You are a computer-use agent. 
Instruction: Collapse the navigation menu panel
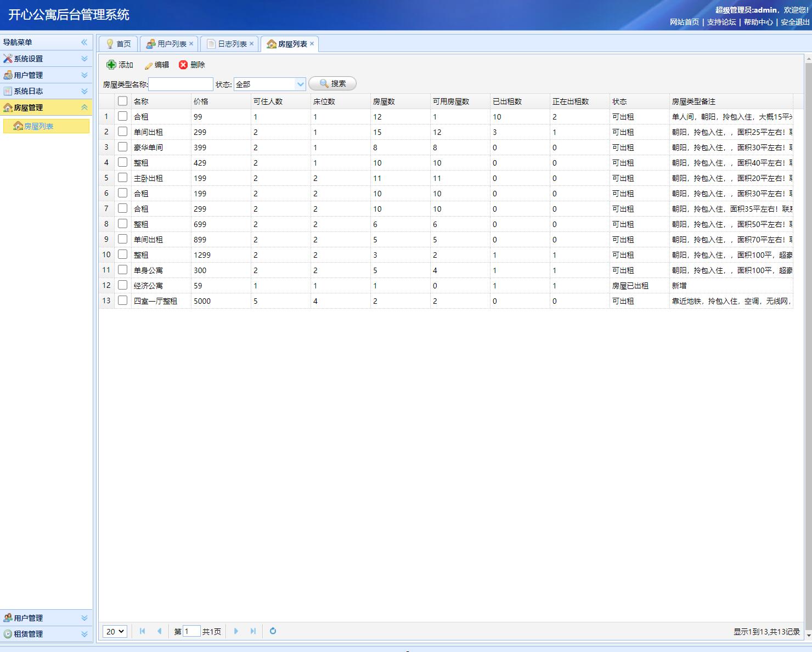coord(84,42)
